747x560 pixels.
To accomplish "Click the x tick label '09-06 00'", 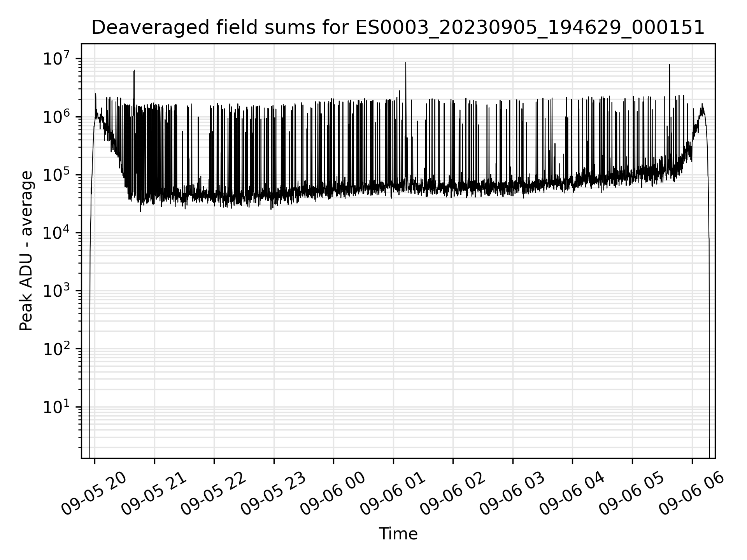I will (x=333, y=493).
